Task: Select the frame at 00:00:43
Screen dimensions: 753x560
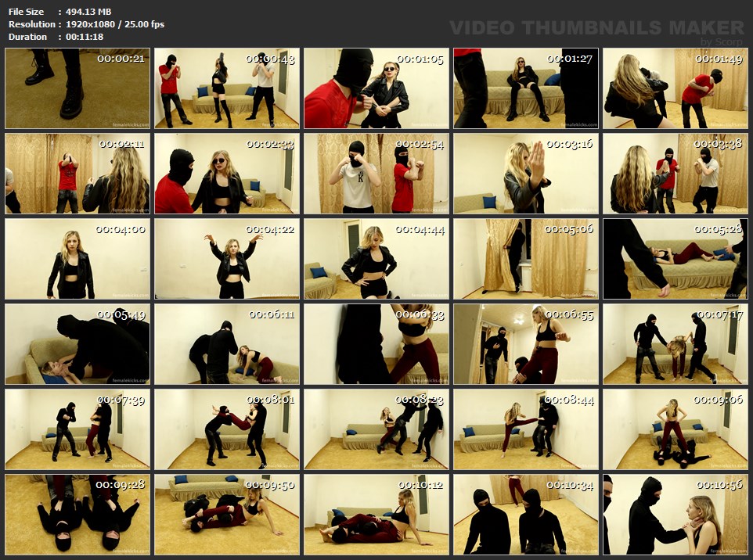Action: click(227, 88)
